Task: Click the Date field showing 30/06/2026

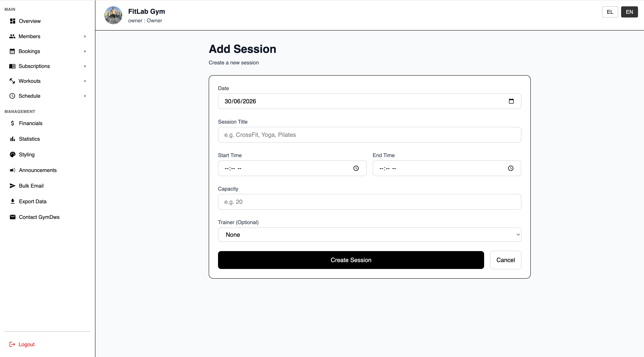Action: [370, 101]
